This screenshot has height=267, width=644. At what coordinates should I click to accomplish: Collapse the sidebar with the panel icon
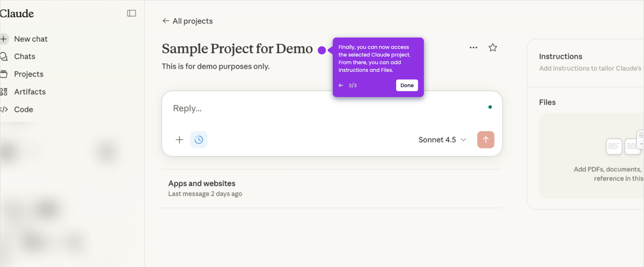pyautogui.click(x=132, y=13)
